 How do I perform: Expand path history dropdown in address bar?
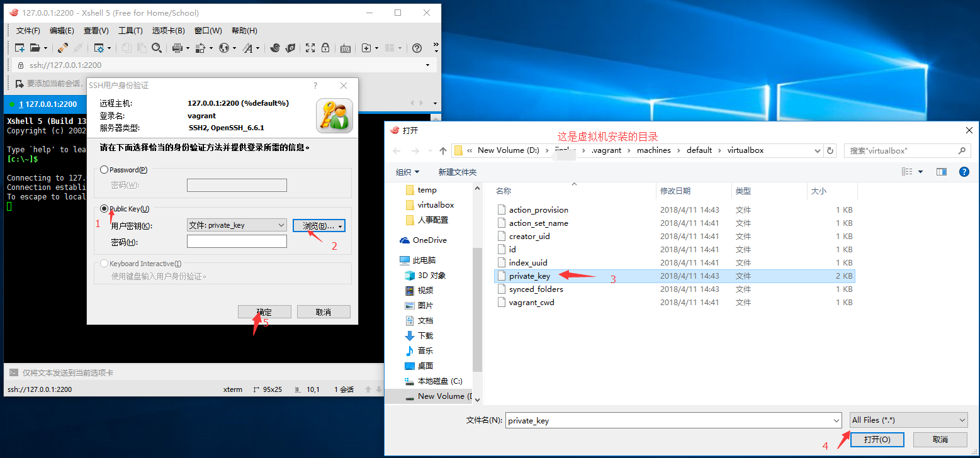click(x=818, y=151)
